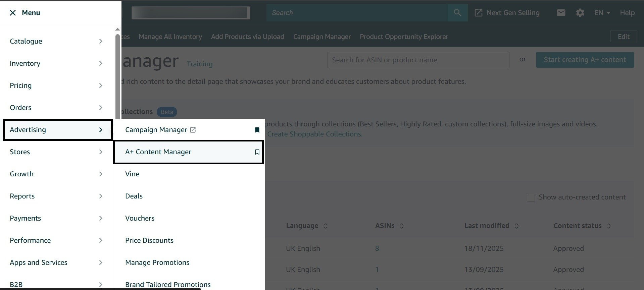Focus the top Search input field

coord(357,13)
